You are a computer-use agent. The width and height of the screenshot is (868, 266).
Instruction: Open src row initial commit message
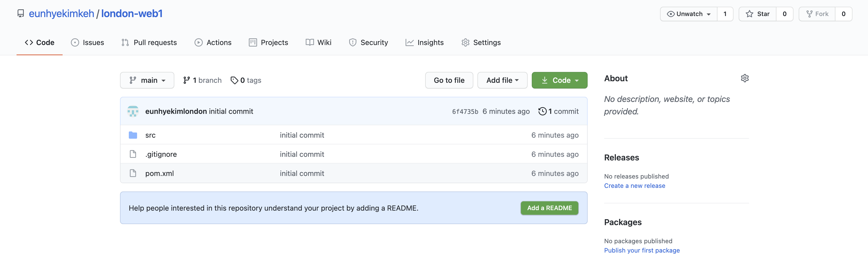302,135
